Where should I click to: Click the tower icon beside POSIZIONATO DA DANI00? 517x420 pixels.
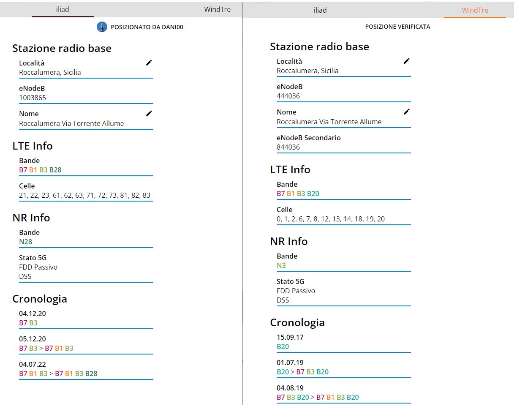(x=102, y=27)
